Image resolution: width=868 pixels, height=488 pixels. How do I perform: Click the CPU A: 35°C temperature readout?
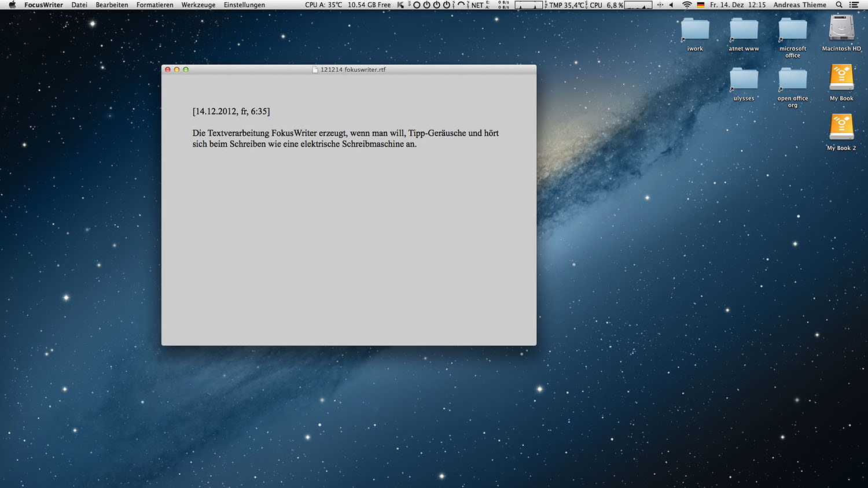click(x=323, y=5)
